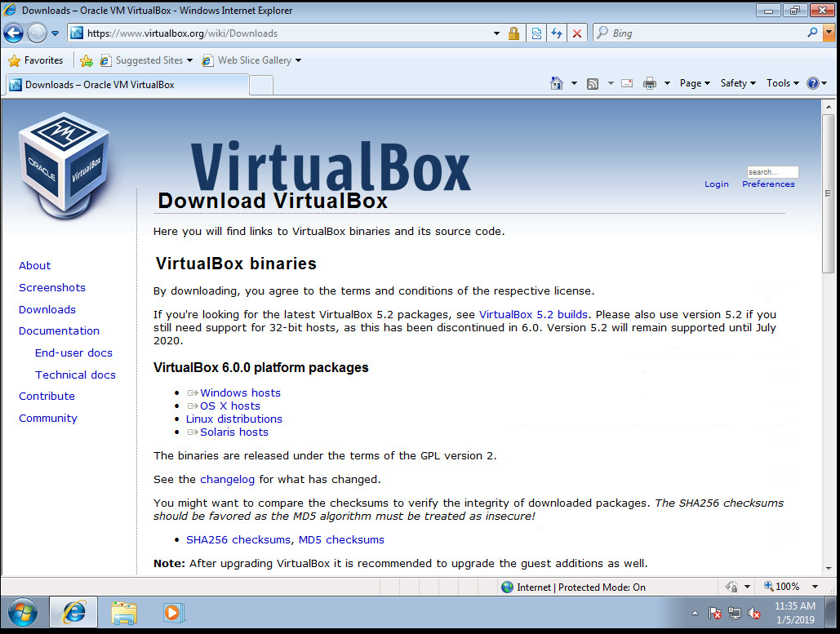Click the muted volume speaker tray icon
The height and width of the screenshot is (634, 840).
point(754,614)
